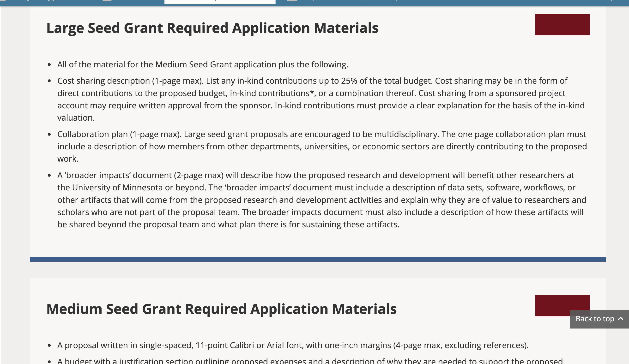Click the 'Cost sharing description (1-page max)' text
The image size is (629, 364).
(x=130, y=81)
